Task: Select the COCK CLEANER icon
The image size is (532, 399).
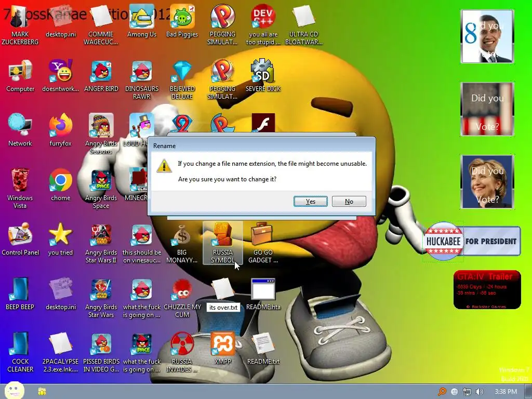Action: click(x=20, y=352)
